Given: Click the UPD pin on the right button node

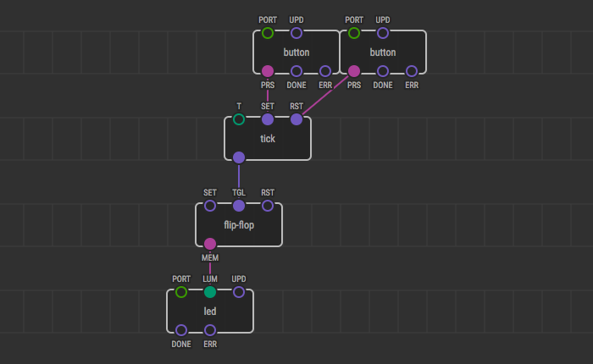Looking at the screenshot, I should pos(383,33).
